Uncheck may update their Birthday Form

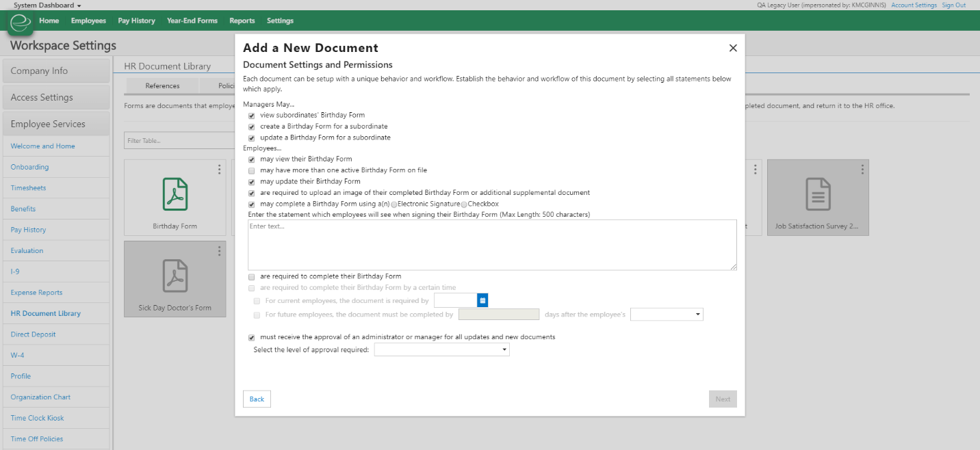coord(252,182)
